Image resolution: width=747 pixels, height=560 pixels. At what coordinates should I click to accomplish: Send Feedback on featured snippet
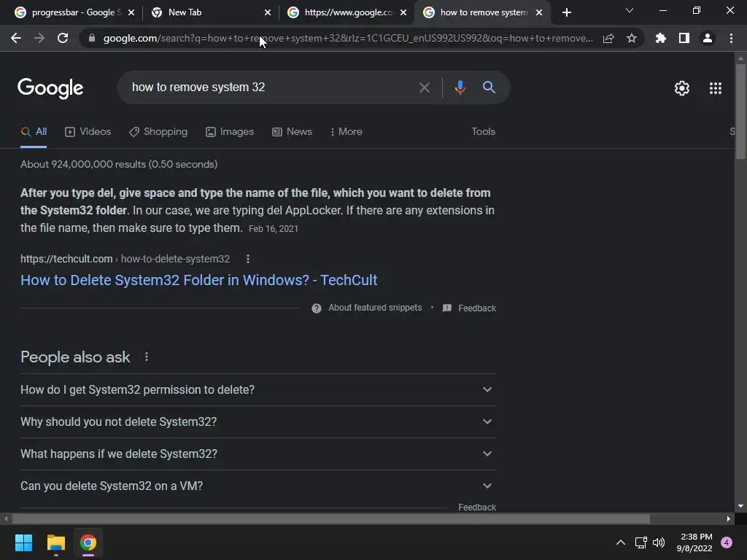click(x=469, y=308)
